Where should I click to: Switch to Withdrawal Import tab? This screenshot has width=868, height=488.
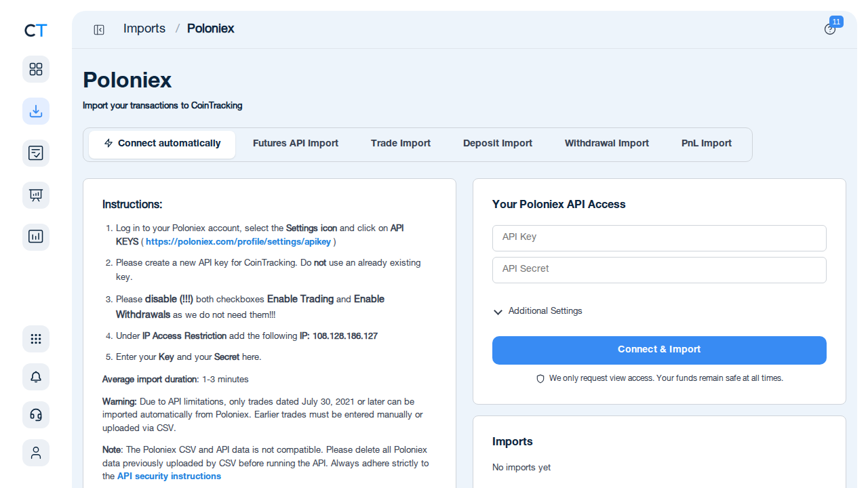click(607, 144)
